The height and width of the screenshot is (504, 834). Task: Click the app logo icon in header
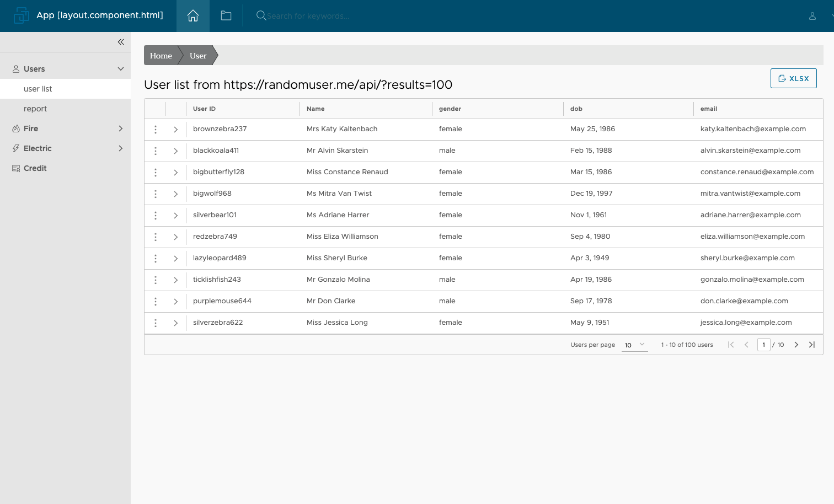(21, 15)
